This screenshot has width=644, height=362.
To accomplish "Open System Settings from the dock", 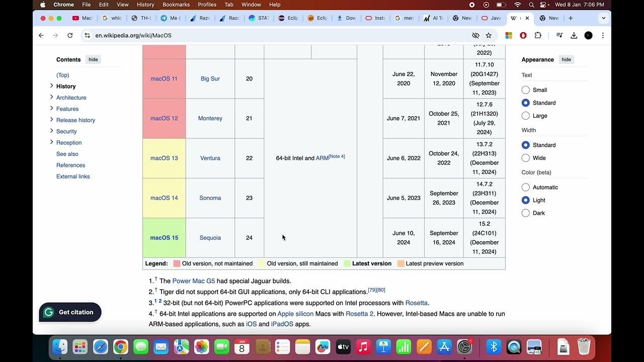I will (464, 347).
